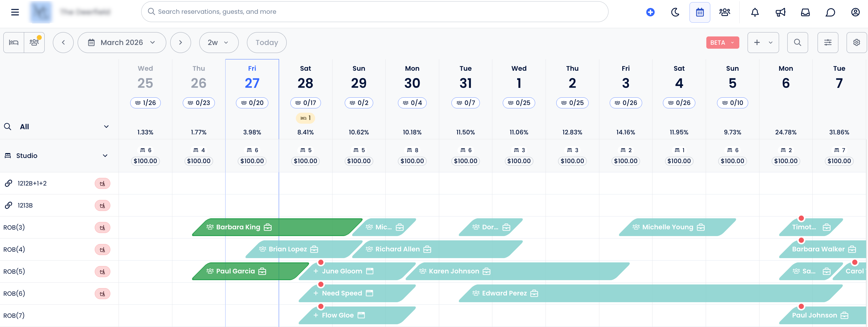868x327 pixels.
Task: Click the blue plus create icon
Action: (x=650, y=13)
